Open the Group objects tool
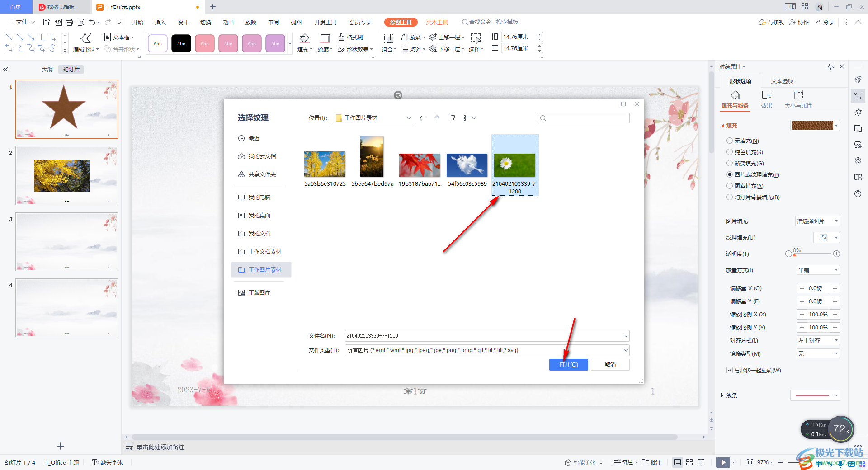 (388, 43)
